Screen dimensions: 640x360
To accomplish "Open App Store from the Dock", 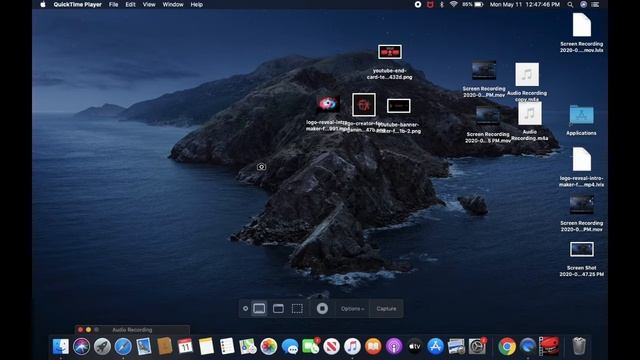I will 436,347.
